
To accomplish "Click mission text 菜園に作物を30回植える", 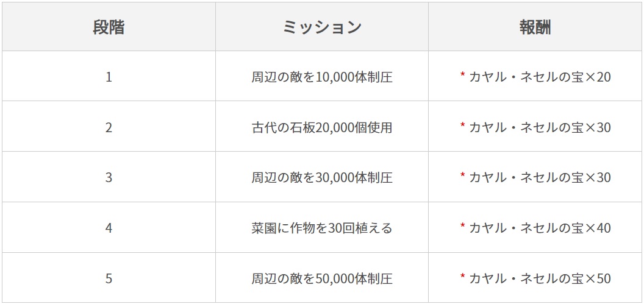I will click(321, 228).
